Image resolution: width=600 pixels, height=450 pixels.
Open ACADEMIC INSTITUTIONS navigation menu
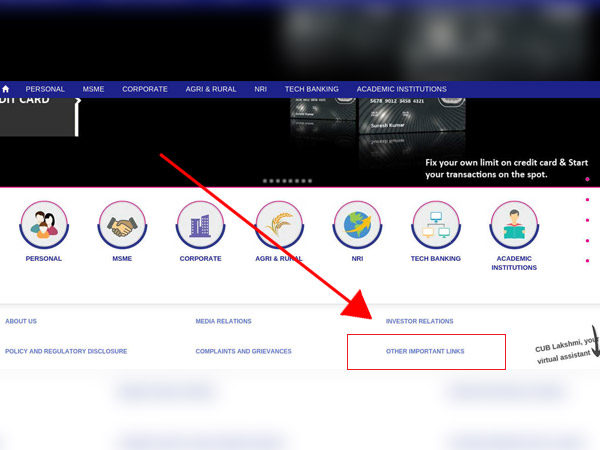tap(401, 89)
